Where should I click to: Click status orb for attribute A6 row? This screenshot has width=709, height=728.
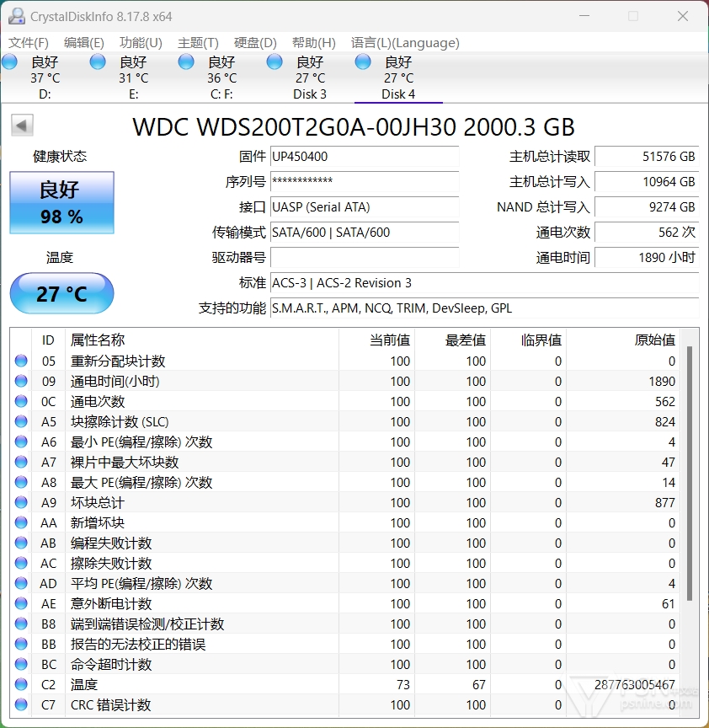(21, 442)
